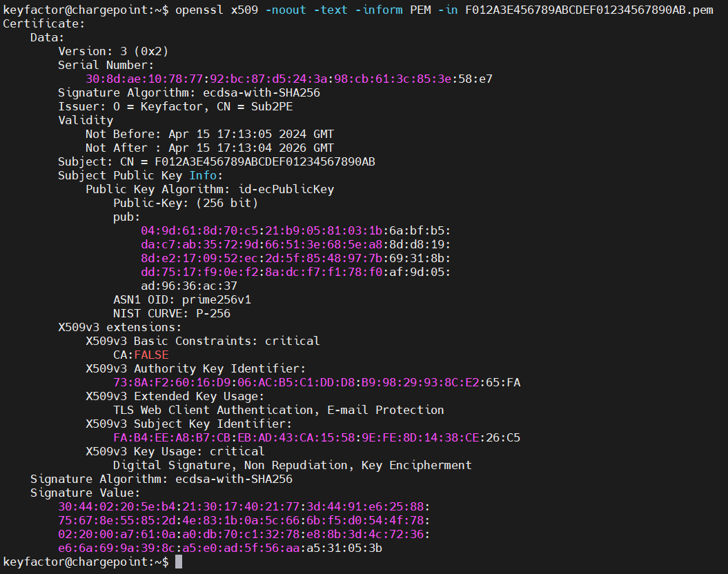Click the PEM filename in the openssl command
728x574 pixels.
click(589, 10)
